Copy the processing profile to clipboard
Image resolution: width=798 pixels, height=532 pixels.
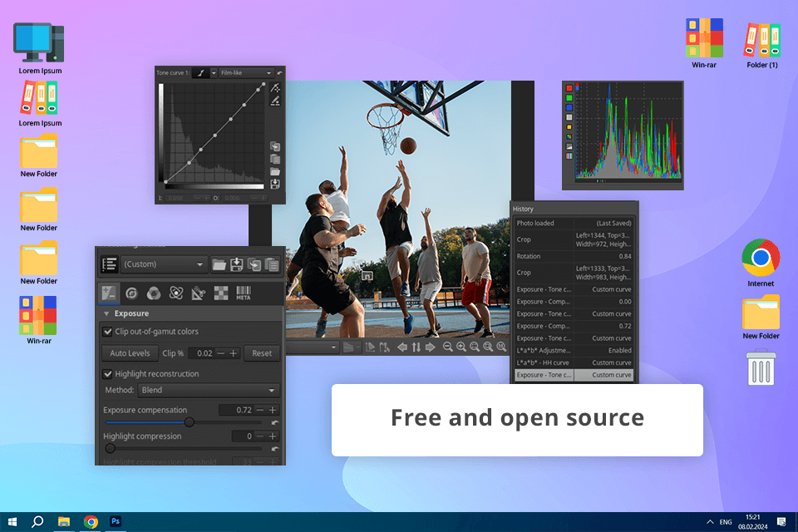pos(254,264)
